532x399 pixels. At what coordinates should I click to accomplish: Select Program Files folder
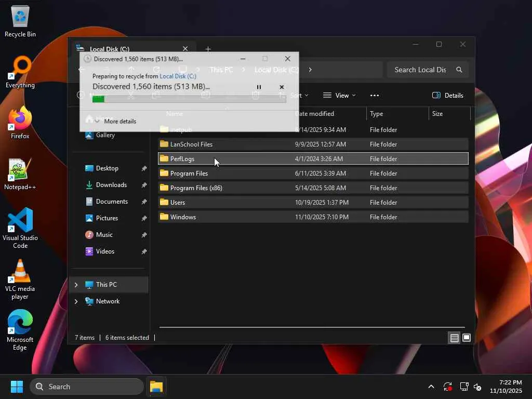tap(313, 174)
